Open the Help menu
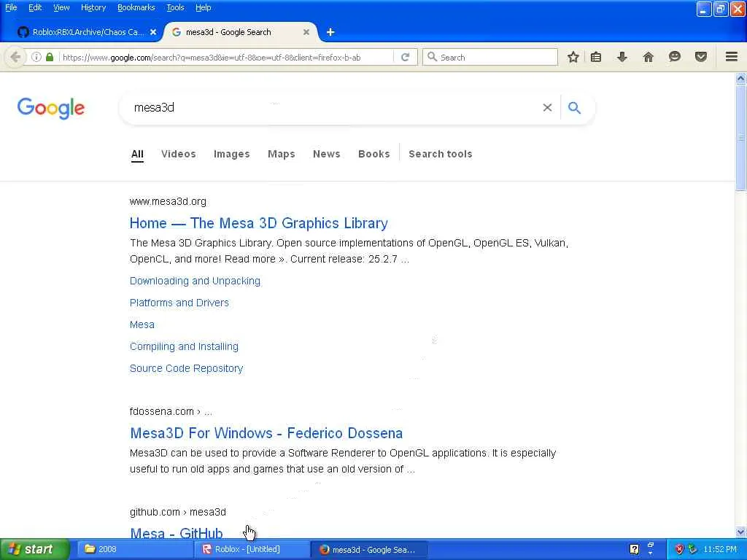 [203, 7]
